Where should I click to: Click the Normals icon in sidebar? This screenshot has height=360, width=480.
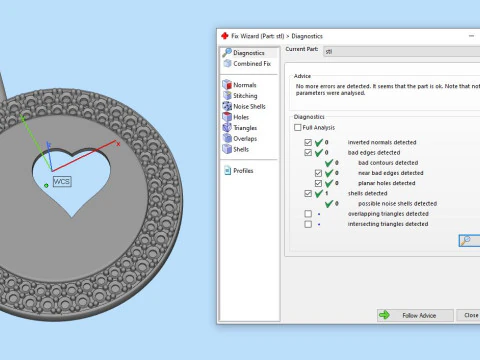coord(227,85)
